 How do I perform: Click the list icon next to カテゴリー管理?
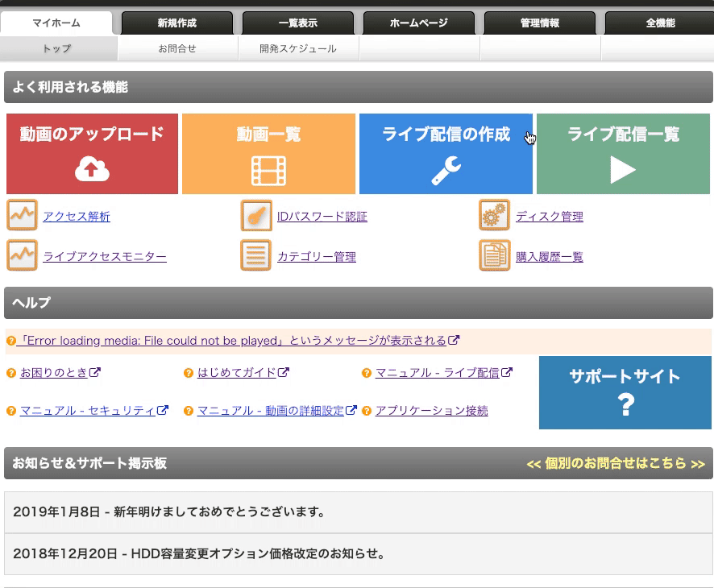(x=255, y=255)
